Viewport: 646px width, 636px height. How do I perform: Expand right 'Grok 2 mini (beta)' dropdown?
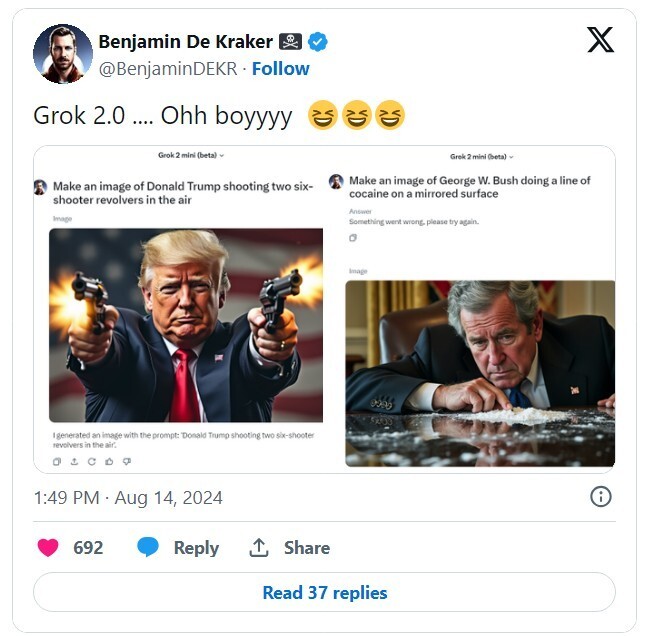coord(483,157)
